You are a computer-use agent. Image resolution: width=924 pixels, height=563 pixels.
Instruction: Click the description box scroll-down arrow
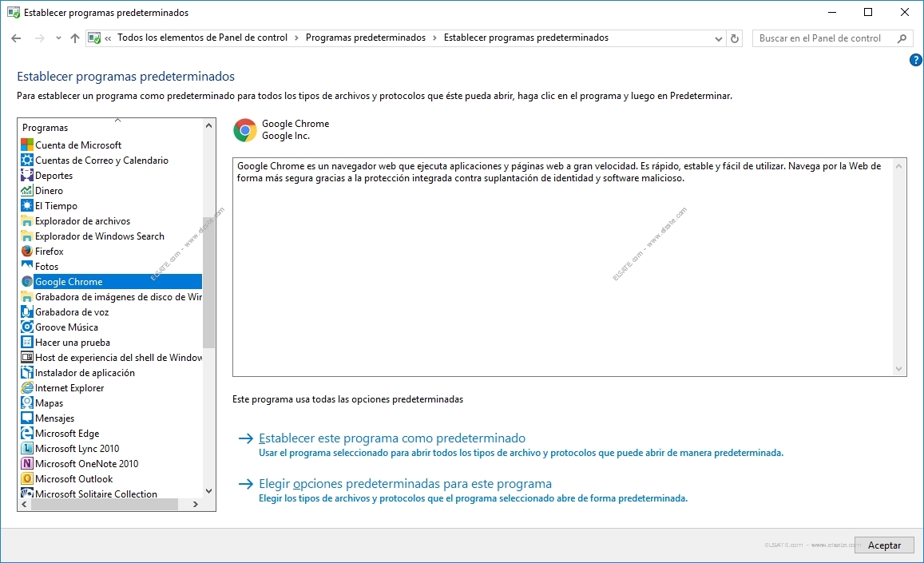(x=898, y=369)
